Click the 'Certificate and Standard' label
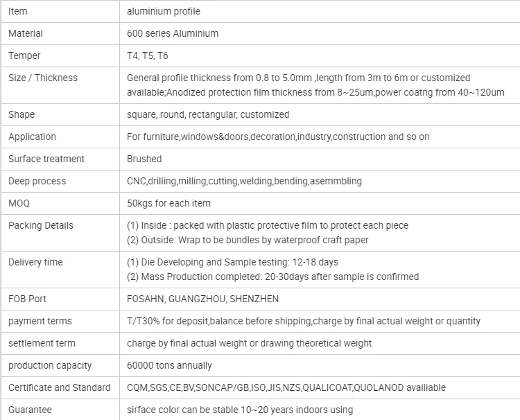 pos(60,387)
